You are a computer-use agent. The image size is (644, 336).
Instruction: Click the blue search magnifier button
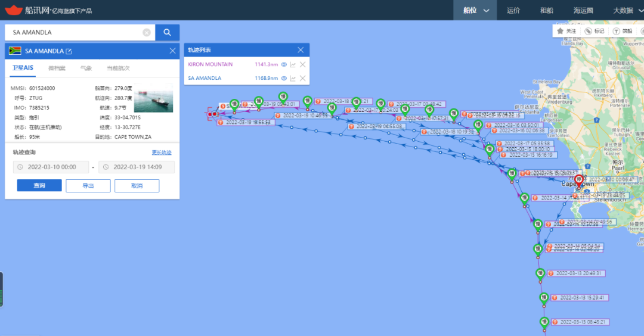tap(168, 32)
